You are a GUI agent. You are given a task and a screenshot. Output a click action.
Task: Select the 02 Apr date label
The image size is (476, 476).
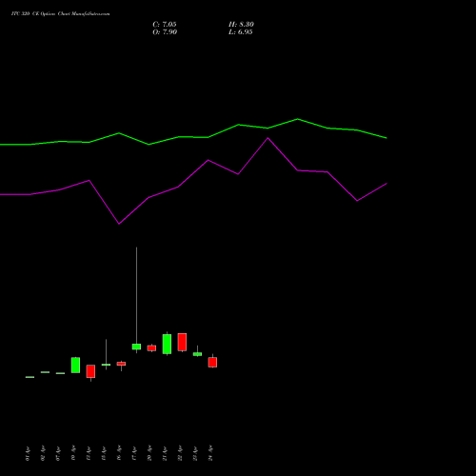[x=43, y=453]
